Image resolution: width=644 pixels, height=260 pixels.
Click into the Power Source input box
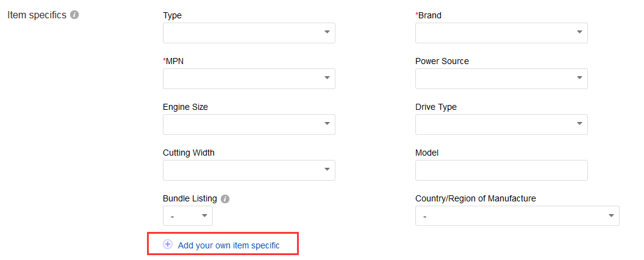(493, 78)
